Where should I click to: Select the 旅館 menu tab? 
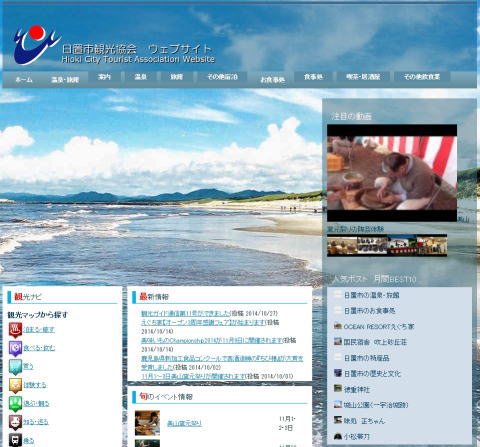tap(177, 77)
